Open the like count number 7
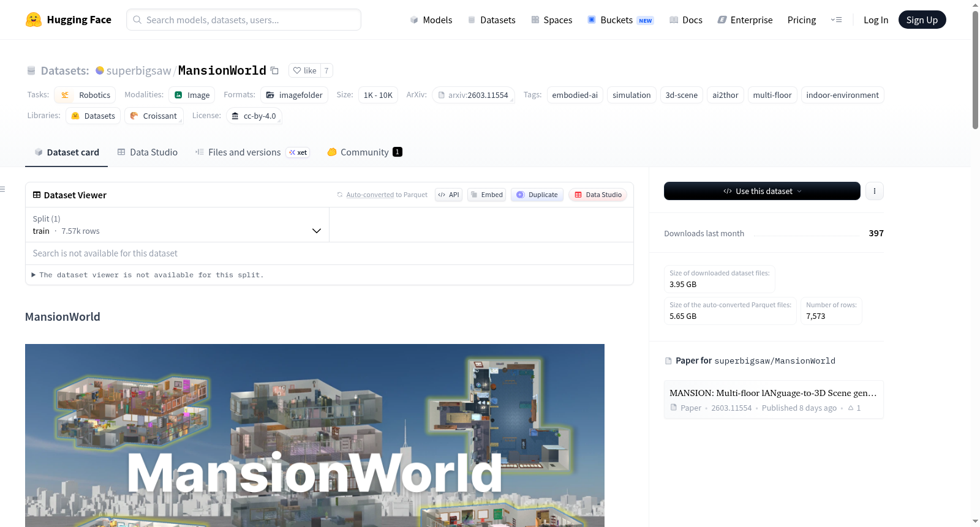The image size is (980, 527). (326, 70)
